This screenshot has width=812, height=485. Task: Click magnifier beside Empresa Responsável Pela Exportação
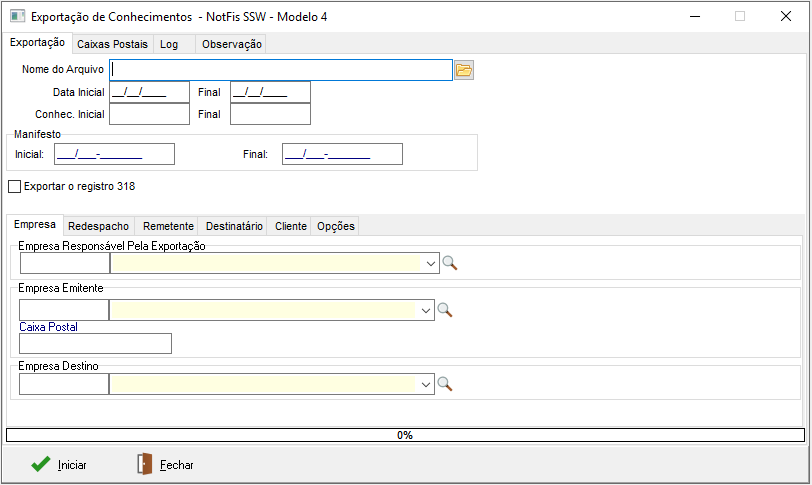point(450,263)
